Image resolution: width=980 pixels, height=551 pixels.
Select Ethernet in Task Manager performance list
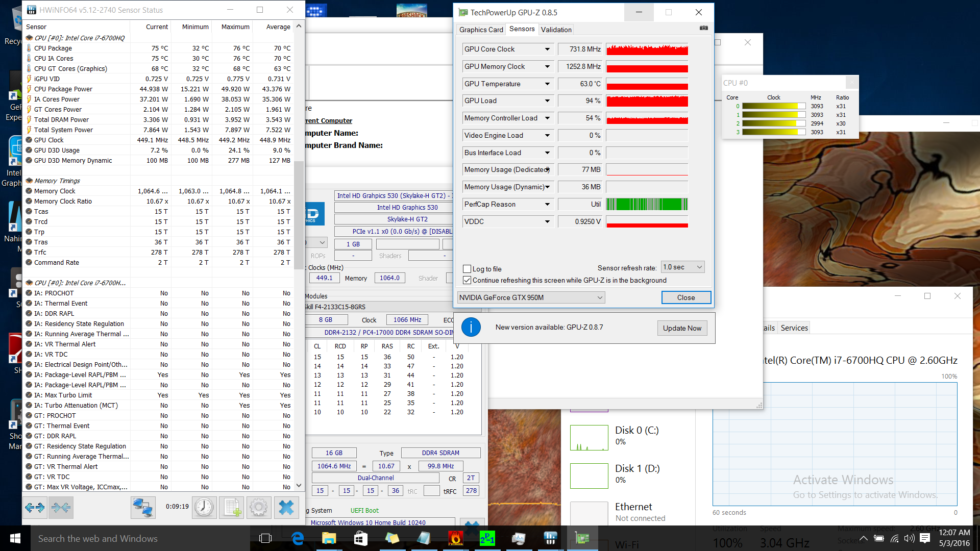pos(629,512)
